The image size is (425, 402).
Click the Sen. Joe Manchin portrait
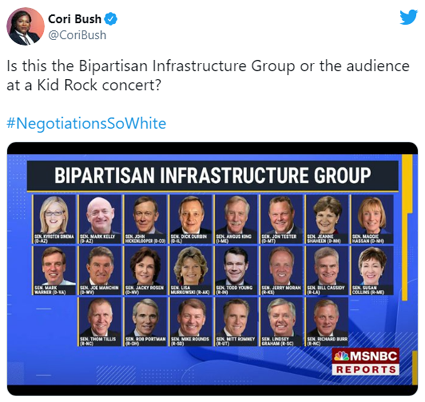(100, 270)
